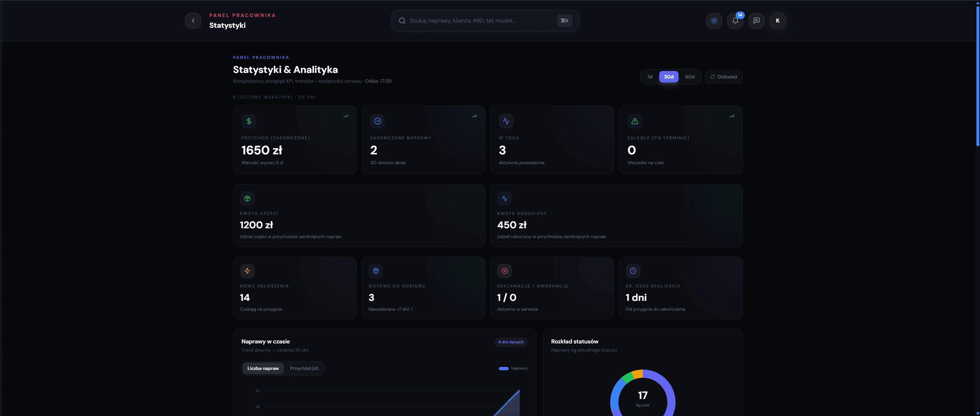
Task: Click 'Od przyjęcia do zakończenia' text
Action: click(x=655, y=309)
